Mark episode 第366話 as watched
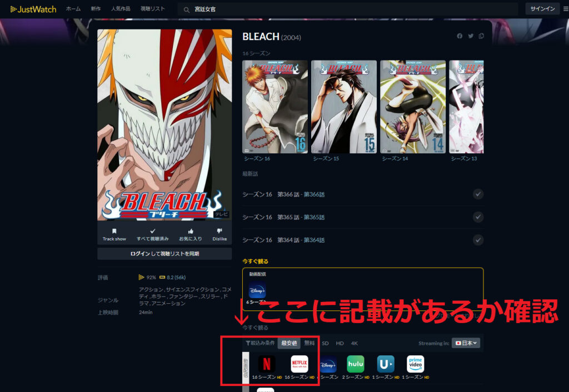 click(x=478, y=194)
